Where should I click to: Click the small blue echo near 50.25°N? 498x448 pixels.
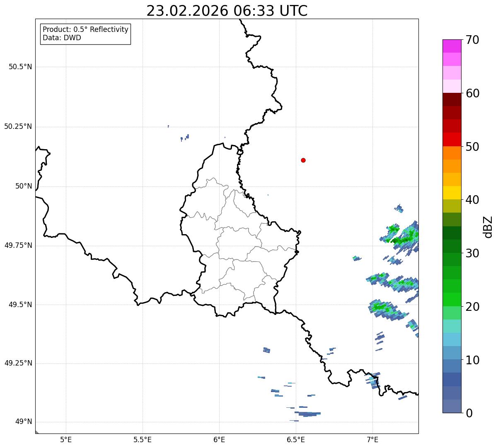click(185, 138)
